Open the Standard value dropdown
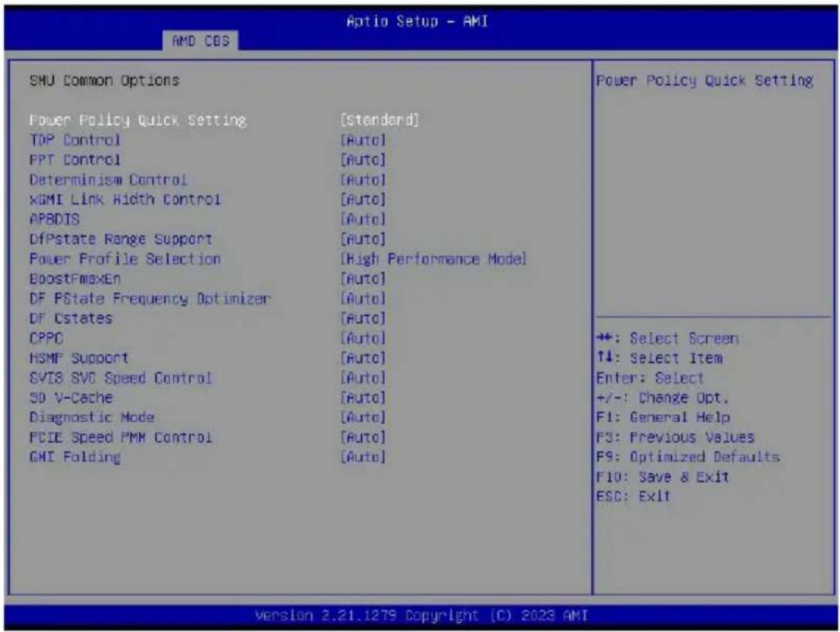Screen dimensions: 840x632 click(379, 120)
